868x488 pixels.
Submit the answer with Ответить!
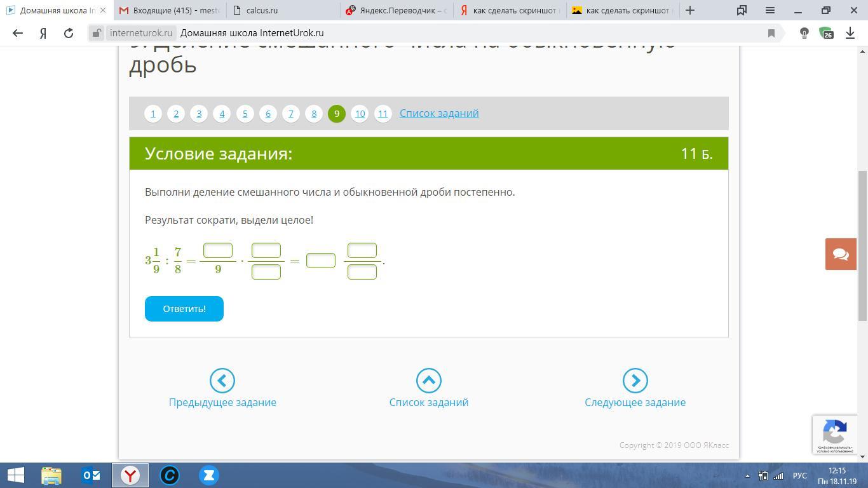tap(184, 309)
